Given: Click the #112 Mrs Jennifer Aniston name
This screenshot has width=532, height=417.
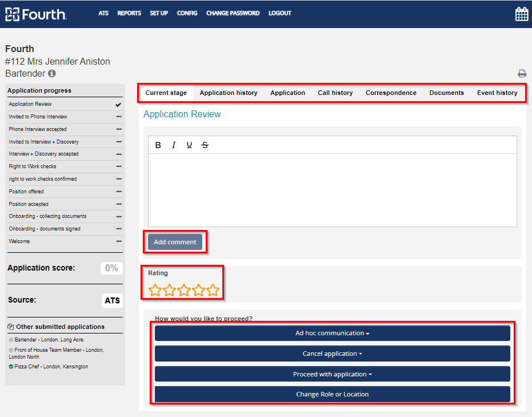Looking at the screenshot, I should 58,61.
